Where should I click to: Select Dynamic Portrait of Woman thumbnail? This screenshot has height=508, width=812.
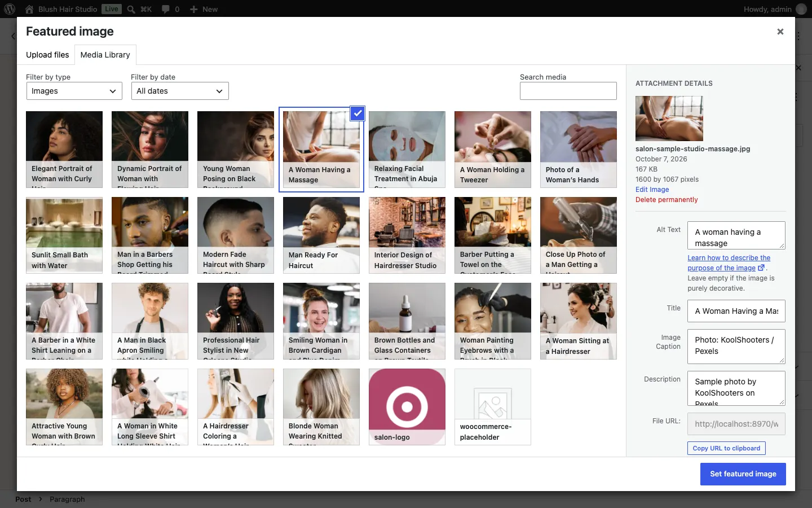(x=150, y=150)
